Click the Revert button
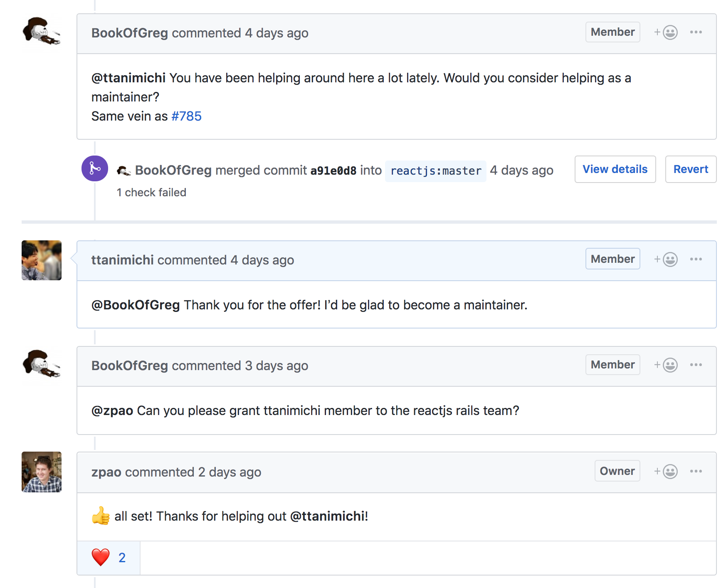Image resolution: width=726 pixels, height=588 pixels. [691, 169]
